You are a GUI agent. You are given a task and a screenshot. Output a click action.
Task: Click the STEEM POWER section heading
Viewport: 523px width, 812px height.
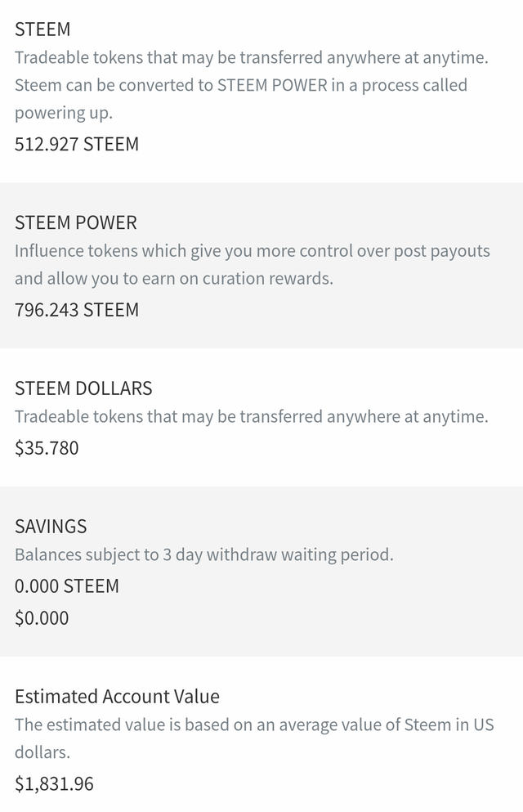(x=75, y=222)
